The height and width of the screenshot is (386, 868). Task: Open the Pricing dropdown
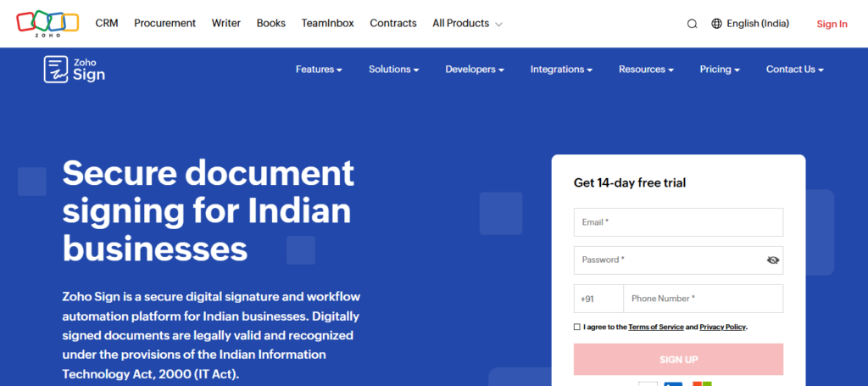pos(720,70)
